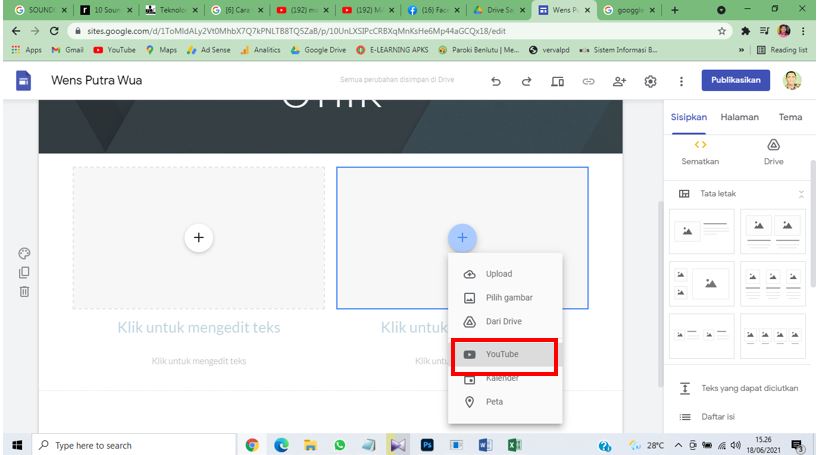
Task: Click the section background palette icon
Action: pyautogui.click(x=24, y=253)
